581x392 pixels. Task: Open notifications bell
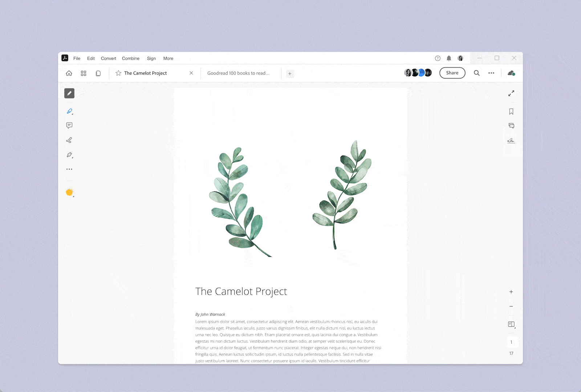(x=449, y=58)
